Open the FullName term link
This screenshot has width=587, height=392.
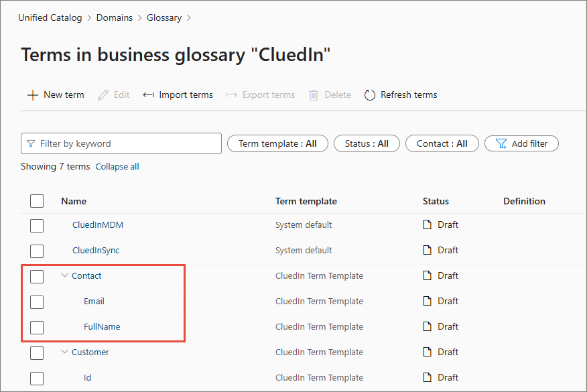[x=102, y=326]
